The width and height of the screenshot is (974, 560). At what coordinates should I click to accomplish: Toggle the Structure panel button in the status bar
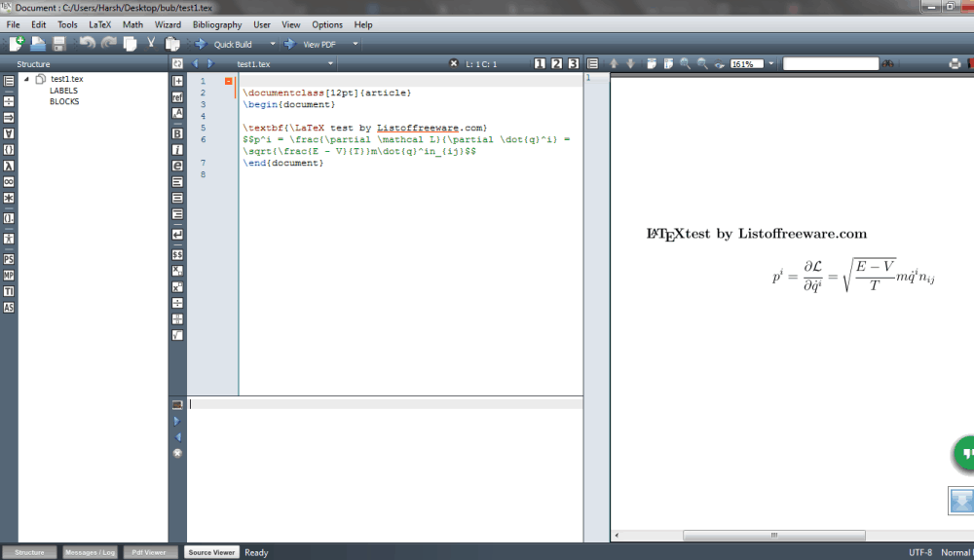click(x=29, y=552)
